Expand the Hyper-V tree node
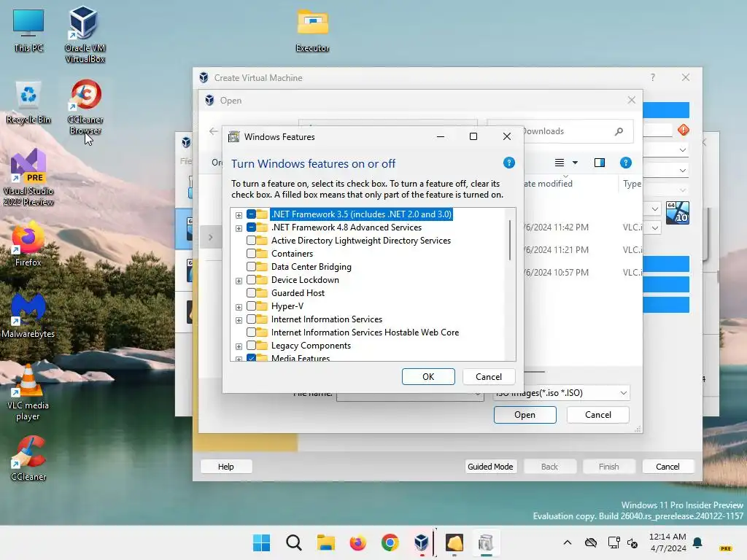The image size is (747, 560). click(239, 307)
